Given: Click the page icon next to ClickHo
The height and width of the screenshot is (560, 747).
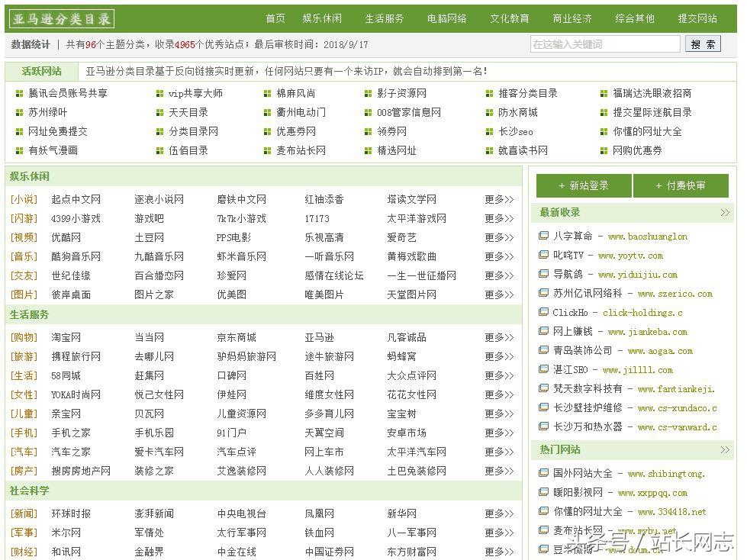Looking at the screenshot, I should (x=543, y=312).
